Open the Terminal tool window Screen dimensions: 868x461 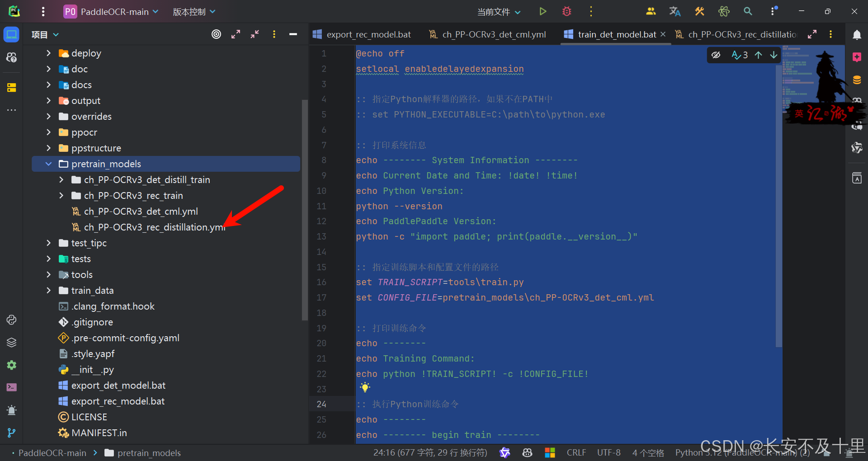(12, 387)
